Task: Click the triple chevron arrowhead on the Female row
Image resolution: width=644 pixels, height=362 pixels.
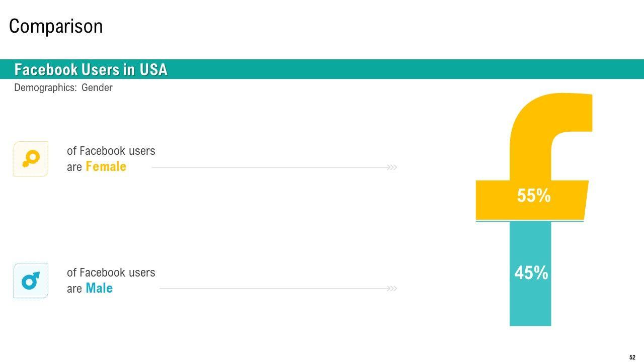Action: tap(392, 167)
